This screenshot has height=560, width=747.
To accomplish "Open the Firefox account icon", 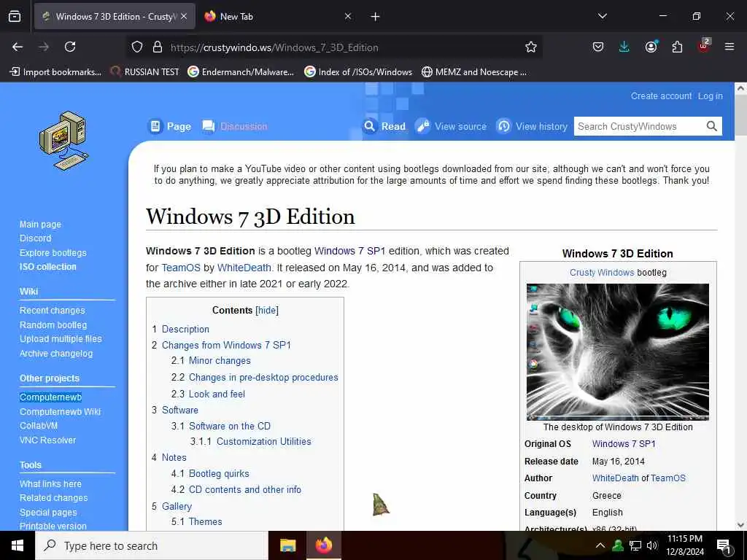I will [651, 47].
